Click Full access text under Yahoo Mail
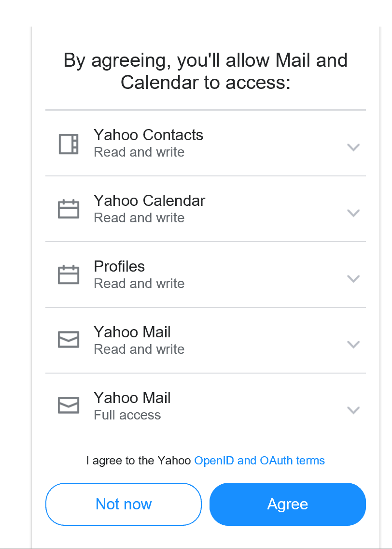The width and height of the screenshot is (392, 549). [x=127, y=415]
